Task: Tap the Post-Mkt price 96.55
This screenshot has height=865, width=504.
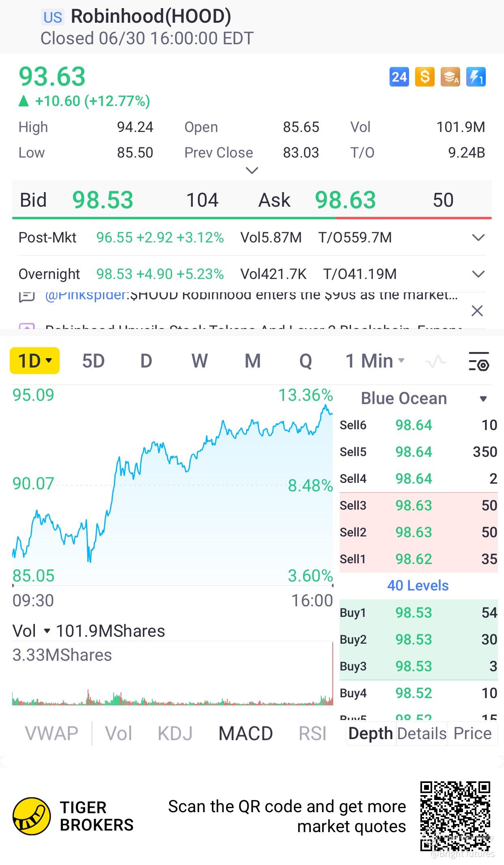Action: [114, 238]
